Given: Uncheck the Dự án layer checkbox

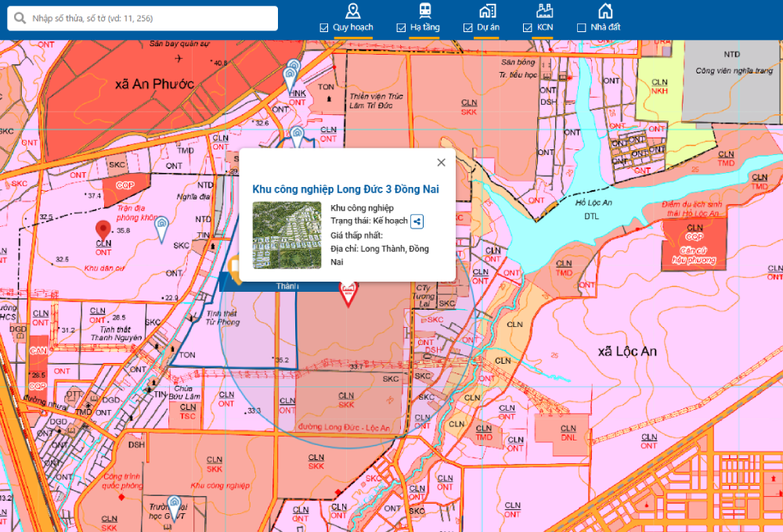Looking at the screenshot, I should point(468,27).
